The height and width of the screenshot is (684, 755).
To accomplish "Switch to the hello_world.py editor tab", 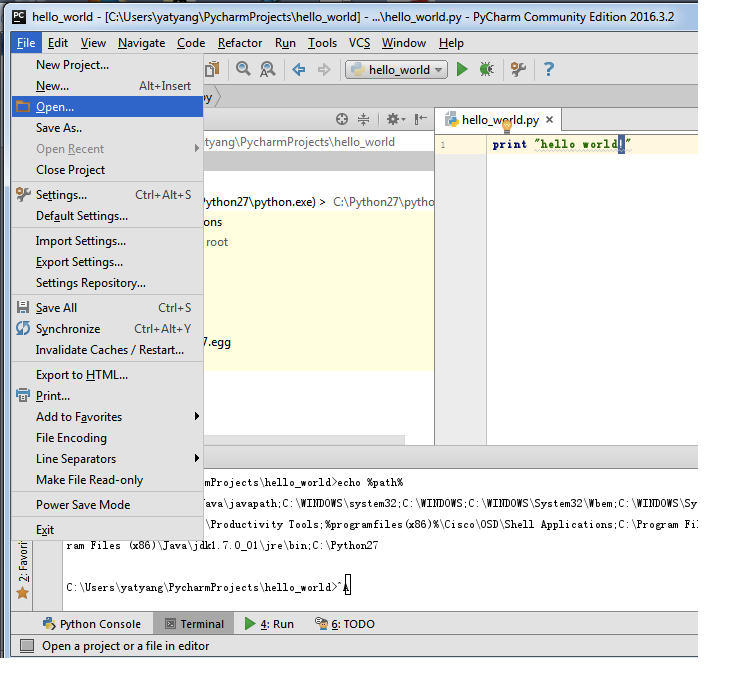I will pyautogui.click(x=500, y=119).
